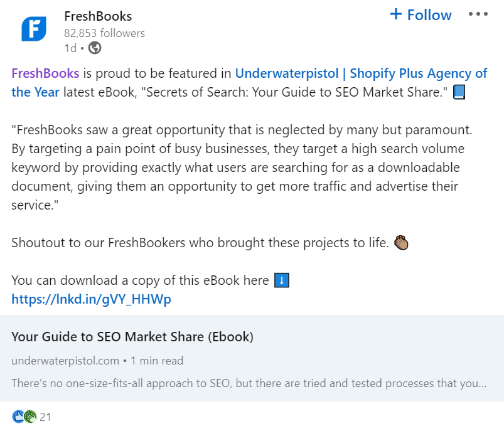Open the three-dot more options menu
This screenshot has height=431, width=504.
(x=478, y=14)
